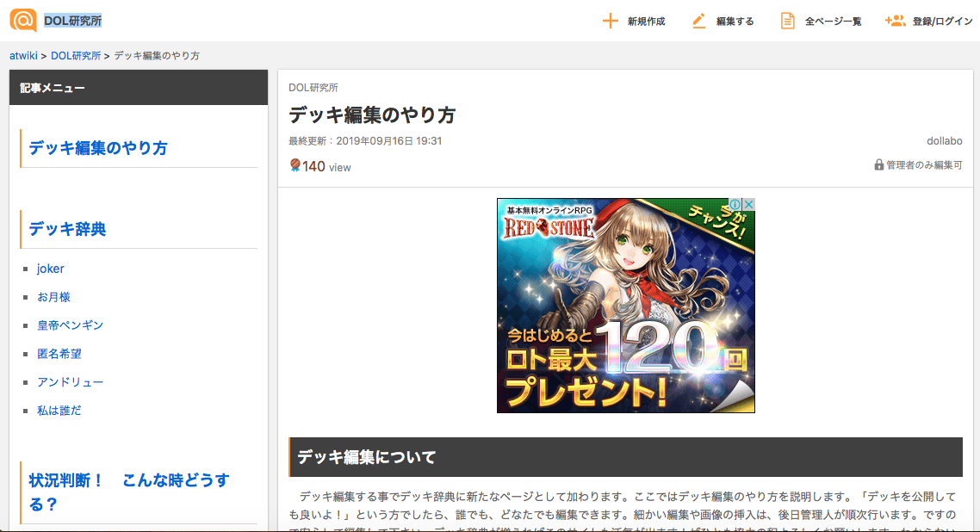Open 登録/ログイン in the top menu
The width and height of the screenshot is (980, 532).
[x=942, y=22]
